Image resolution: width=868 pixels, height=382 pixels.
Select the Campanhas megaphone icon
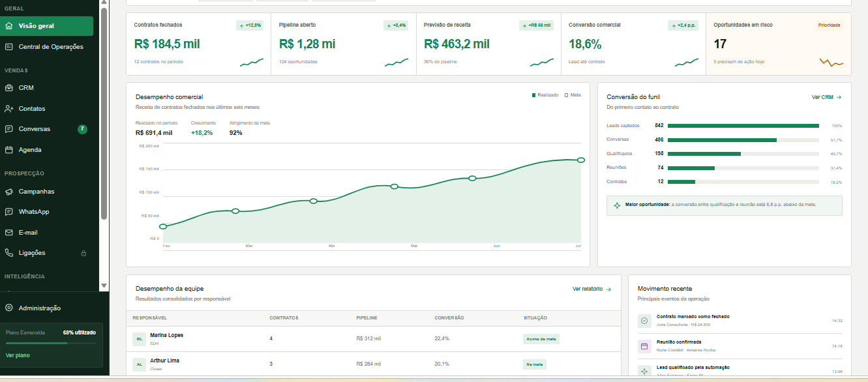pos(9,192)
